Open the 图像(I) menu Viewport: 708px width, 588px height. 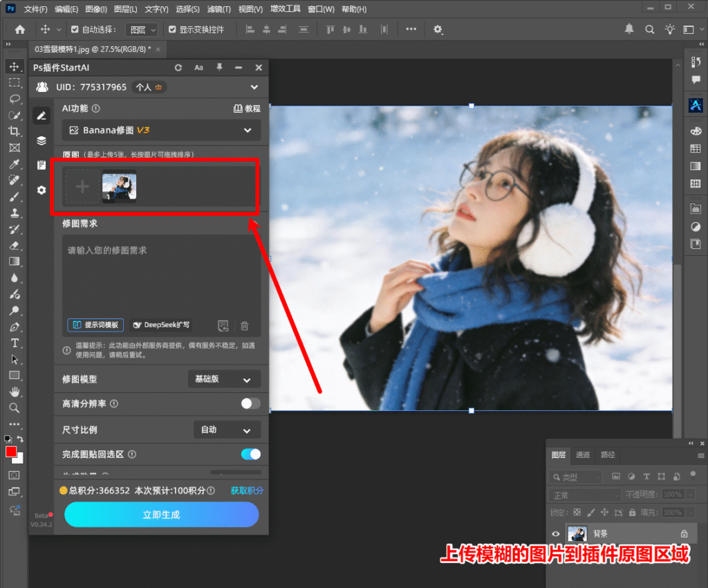pyautogui.click(x=95, y=9)
